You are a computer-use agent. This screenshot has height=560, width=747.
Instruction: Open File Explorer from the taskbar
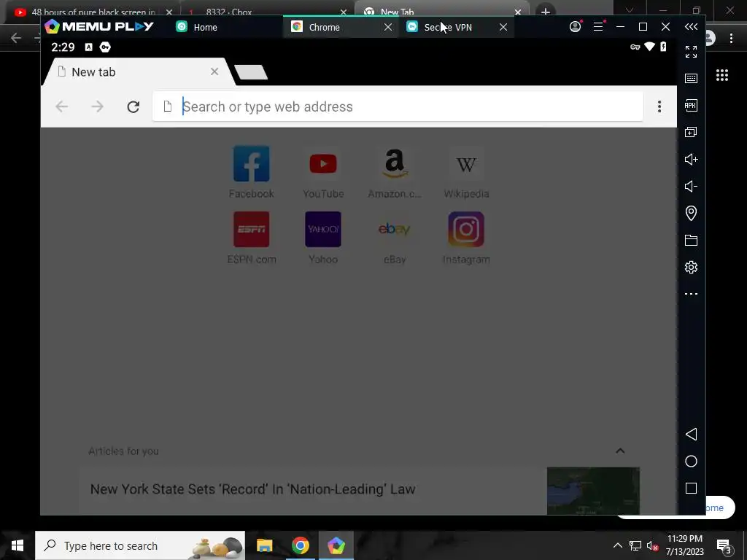[264, 545]
